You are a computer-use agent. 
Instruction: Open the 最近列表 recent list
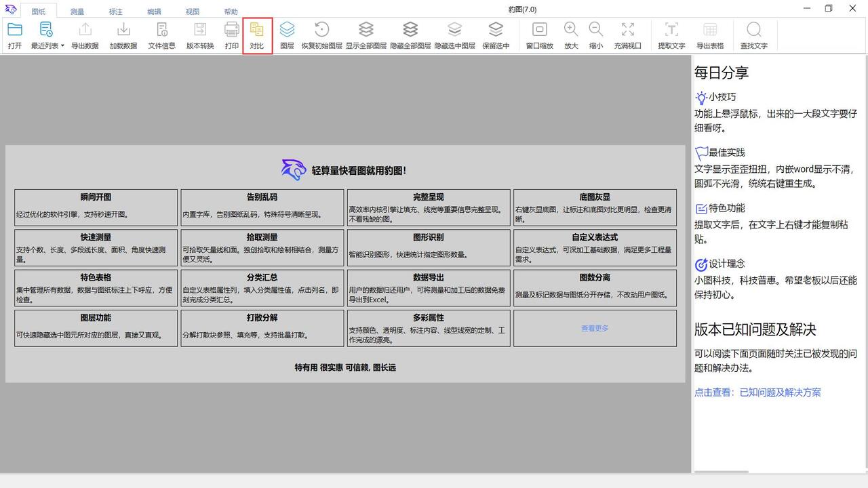[x=47, y=36]
